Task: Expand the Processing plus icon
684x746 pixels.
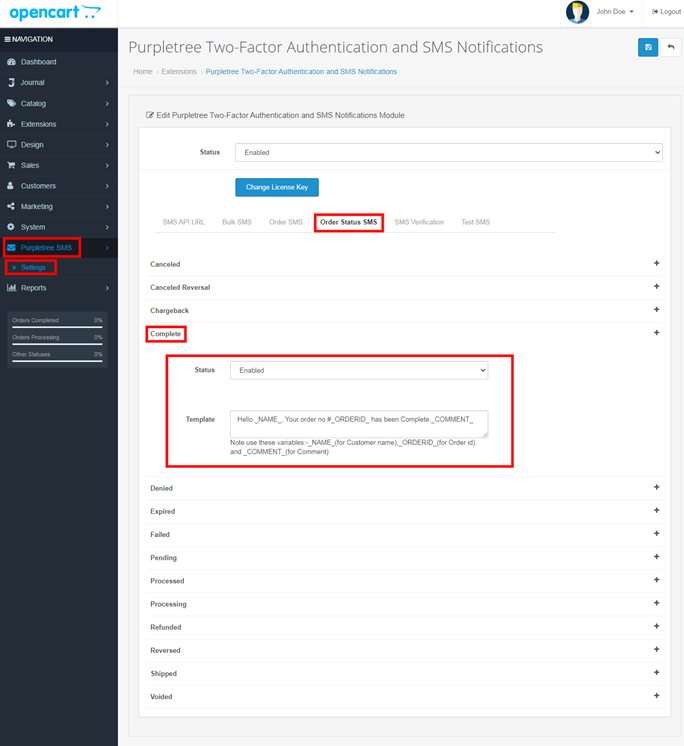Action: tap(656, 603)
